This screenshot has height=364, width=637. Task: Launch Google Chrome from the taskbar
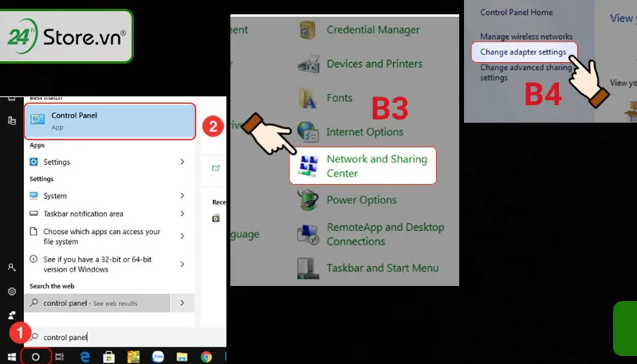(206, 357)
